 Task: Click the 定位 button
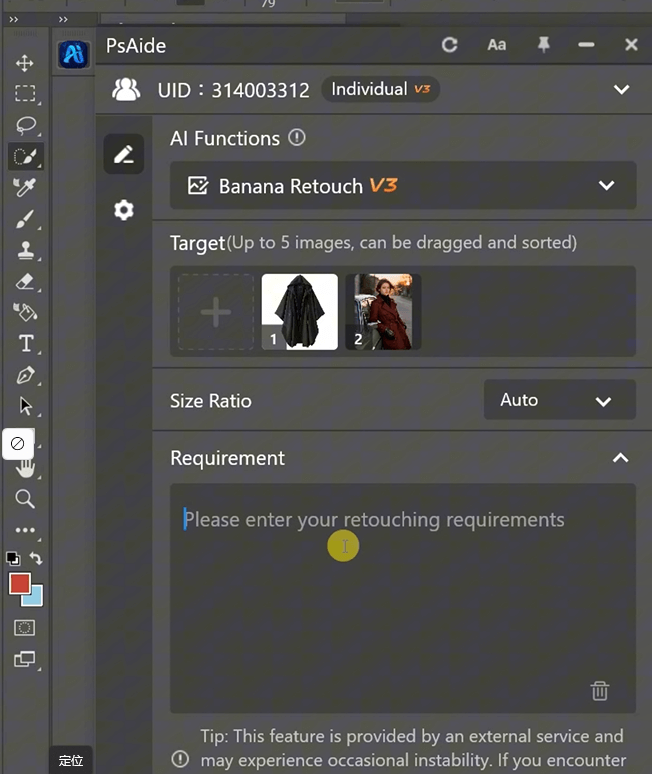[x=71, y=760]
